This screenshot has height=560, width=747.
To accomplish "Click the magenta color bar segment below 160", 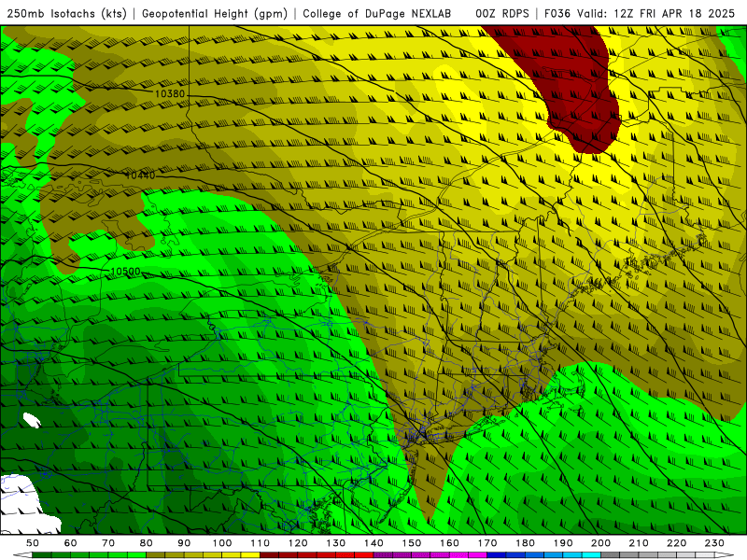I will [458, 555].
